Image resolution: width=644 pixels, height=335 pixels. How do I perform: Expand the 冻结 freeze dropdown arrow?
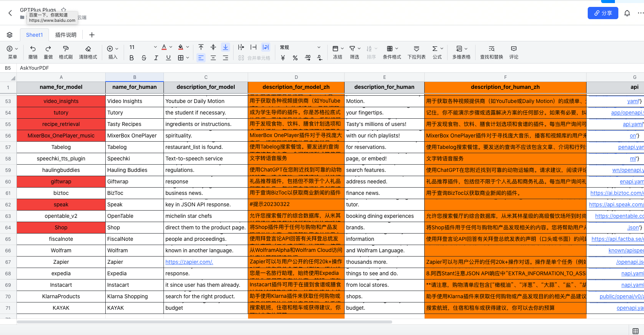[x=342, y=49]
